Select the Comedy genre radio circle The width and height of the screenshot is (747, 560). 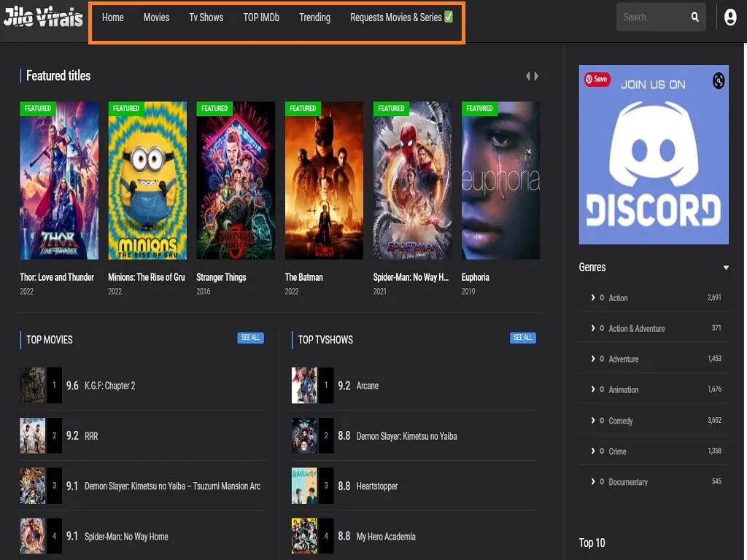pyautogui.click(x=602, y=421)
